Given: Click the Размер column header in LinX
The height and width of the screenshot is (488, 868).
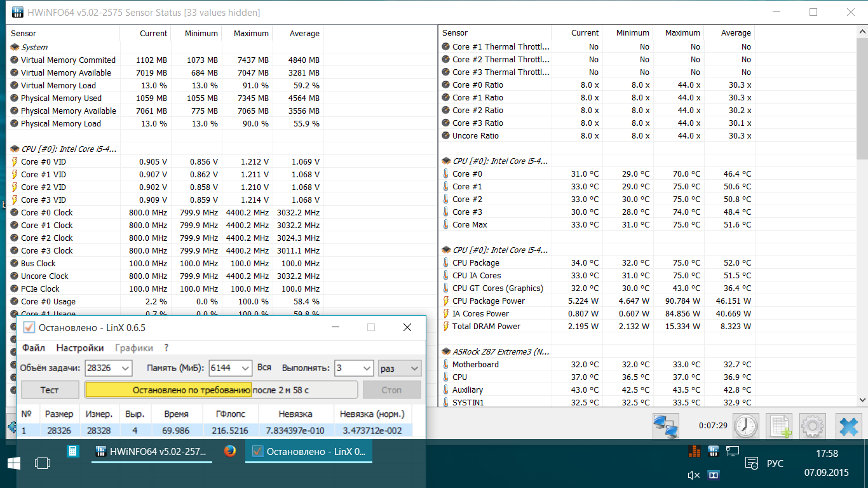Looking at the screenshot, I should point(58,414).
